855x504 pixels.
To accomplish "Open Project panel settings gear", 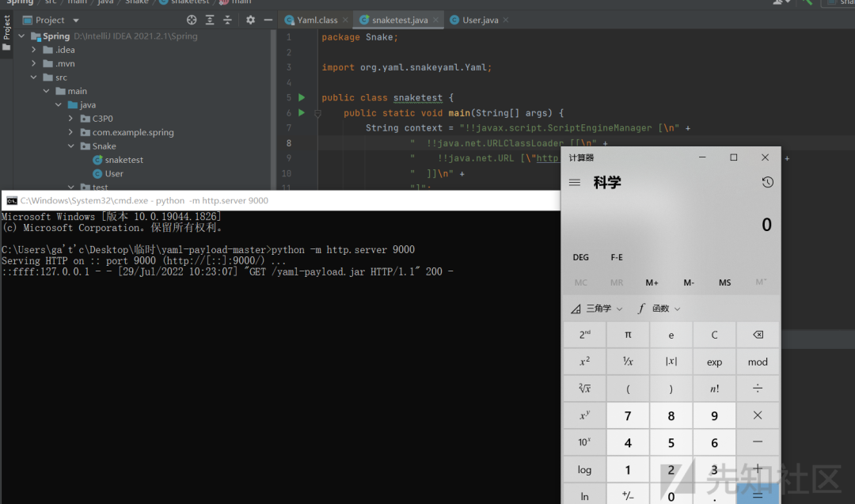I will 250,20.
